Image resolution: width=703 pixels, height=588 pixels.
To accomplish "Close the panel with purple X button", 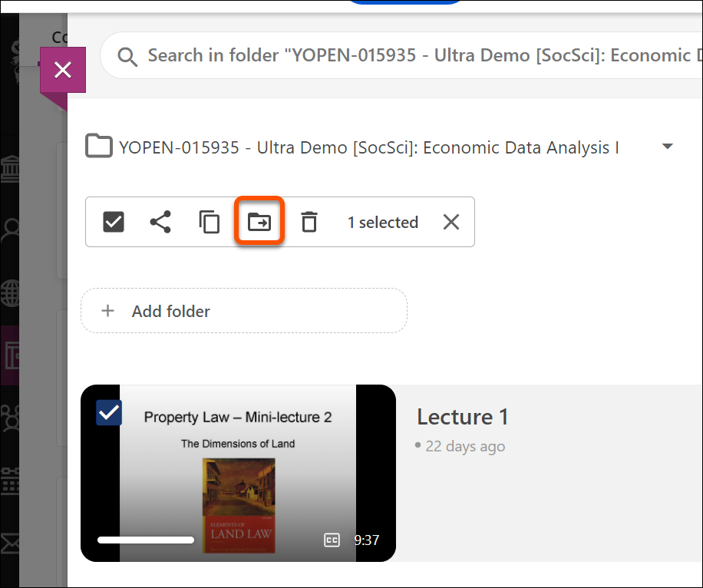I will coord(63,70).
